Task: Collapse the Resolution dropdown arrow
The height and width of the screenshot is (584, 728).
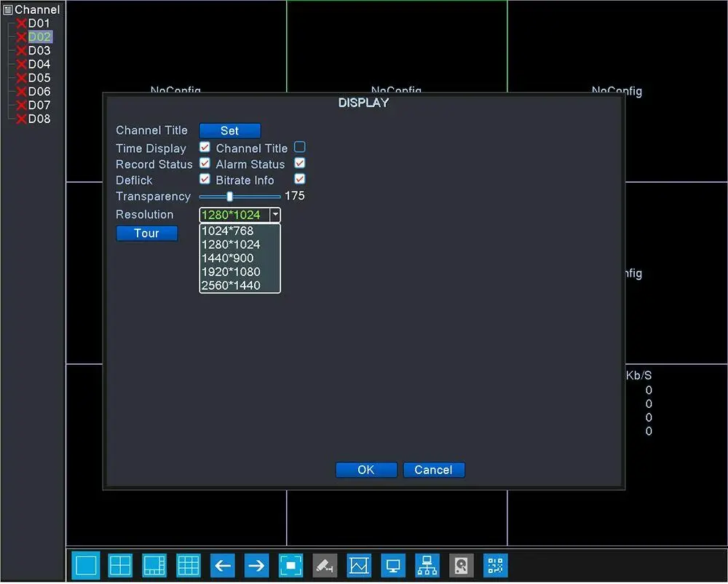Action: 275,215
